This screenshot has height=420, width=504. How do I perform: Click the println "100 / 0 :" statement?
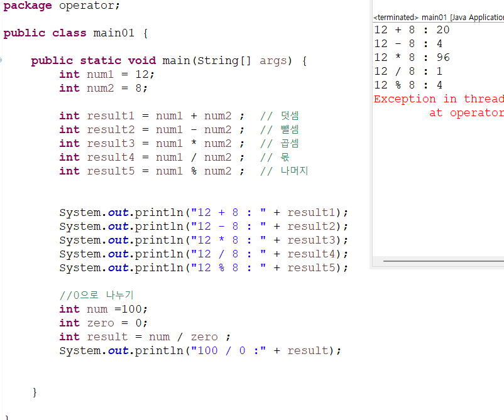[200, 351]
